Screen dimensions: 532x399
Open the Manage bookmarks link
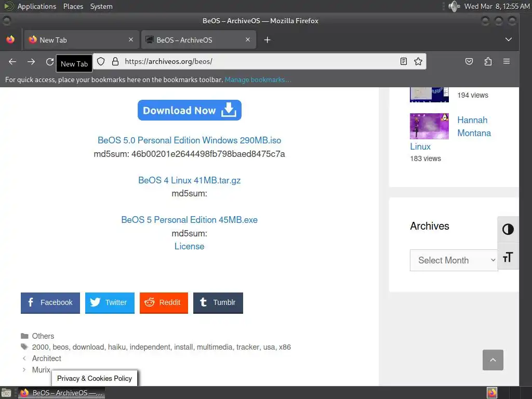pyautogui.click(x=258, y=79)
